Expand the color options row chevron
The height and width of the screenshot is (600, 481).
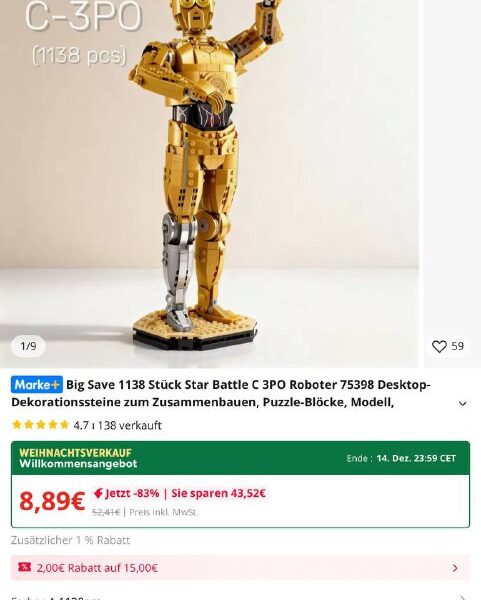click(x=463, y=598)
